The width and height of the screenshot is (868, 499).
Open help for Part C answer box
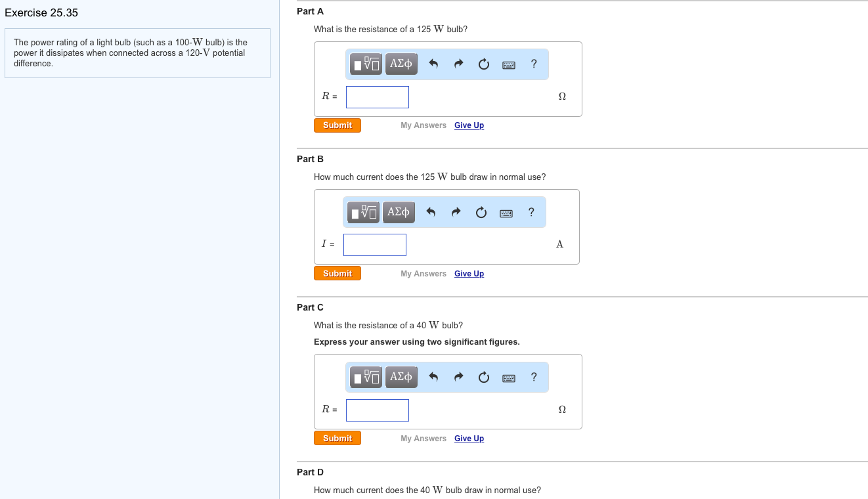(534, 377)
